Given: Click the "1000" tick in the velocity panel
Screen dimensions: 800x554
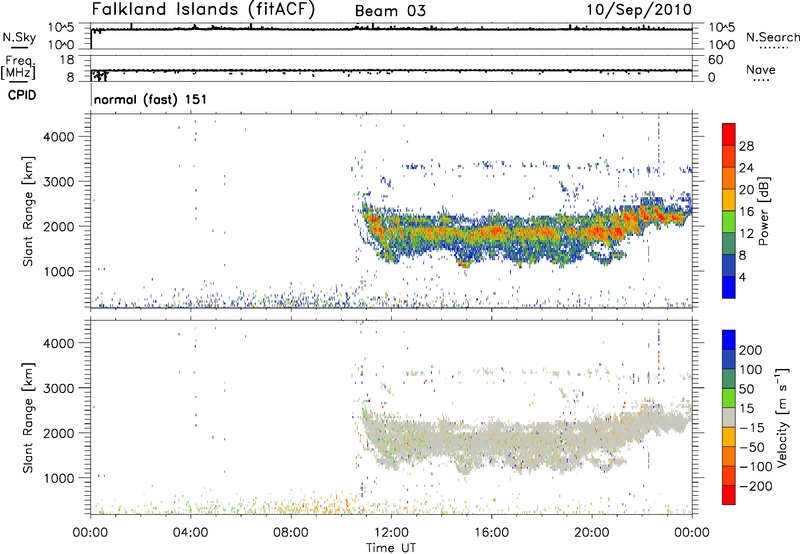Looking at the screenshot, I should [x=59, y=478].
